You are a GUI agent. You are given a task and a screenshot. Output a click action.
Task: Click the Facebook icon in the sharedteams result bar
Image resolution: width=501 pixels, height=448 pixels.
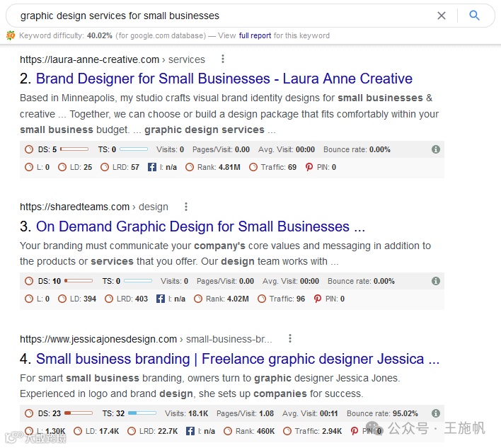(161, 299)
